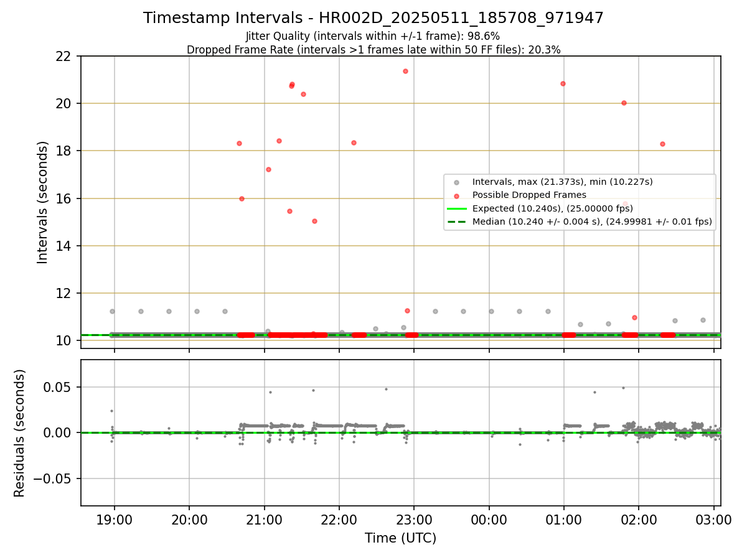Select the 'Jitter Quality' 98.6% subtitle line
Image resolution: width=747 pixels, height=560 pixels.
point(373,36)
